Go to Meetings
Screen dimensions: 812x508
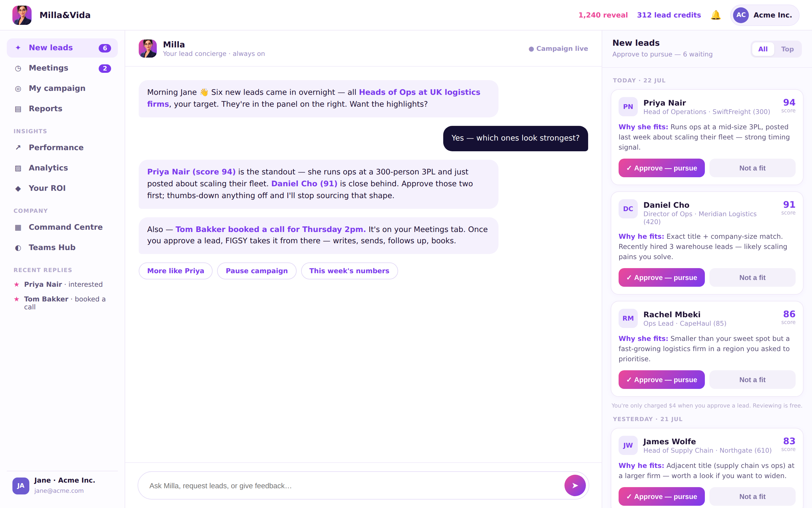pos(62,68)
